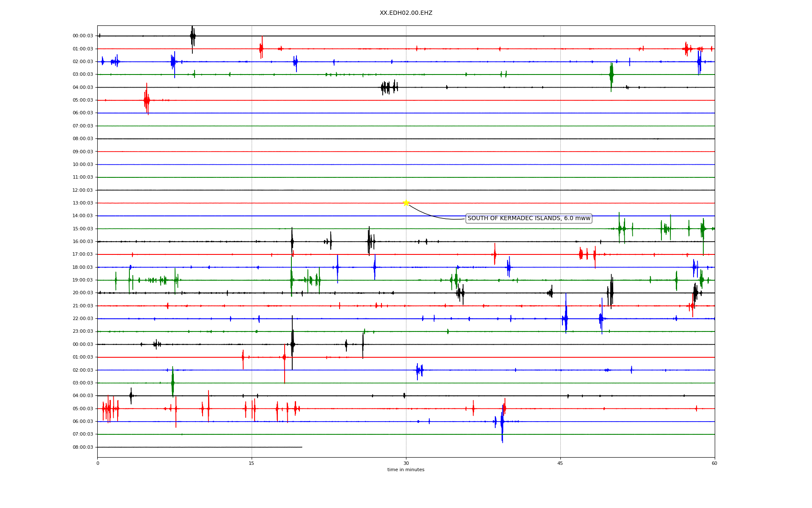Screen dimensions: 812x508
Task: Click the 30 tick label on x-axis
Action: (406, 464)
